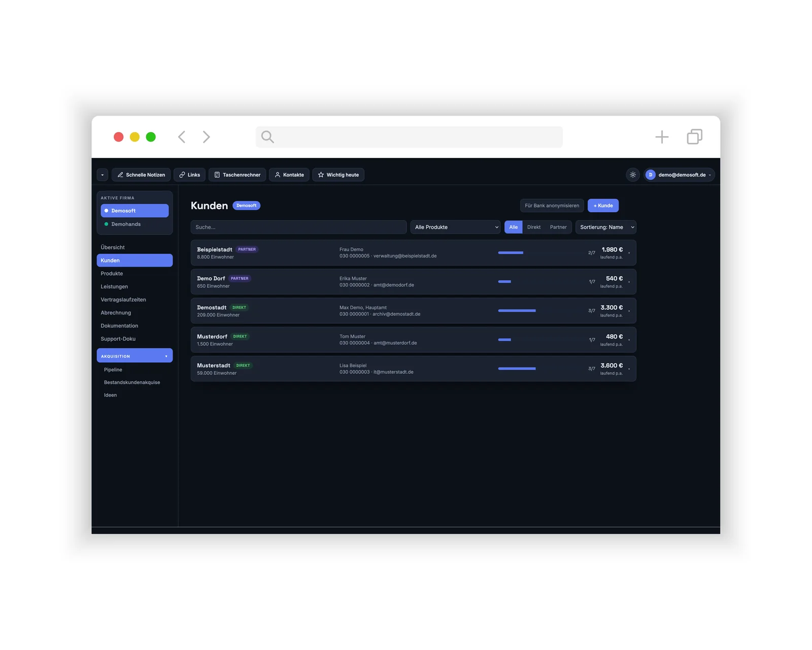Click the 3.300 € amount

tap(612, 307)
